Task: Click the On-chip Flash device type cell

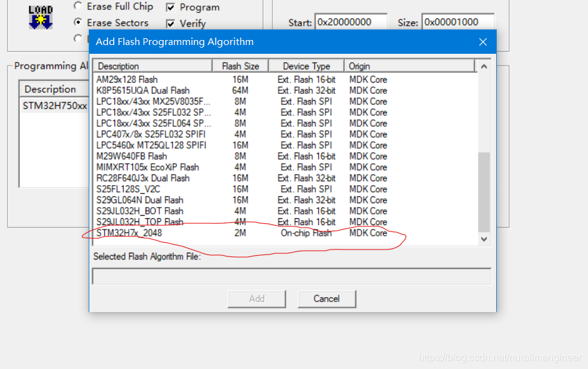Action: 306,233
